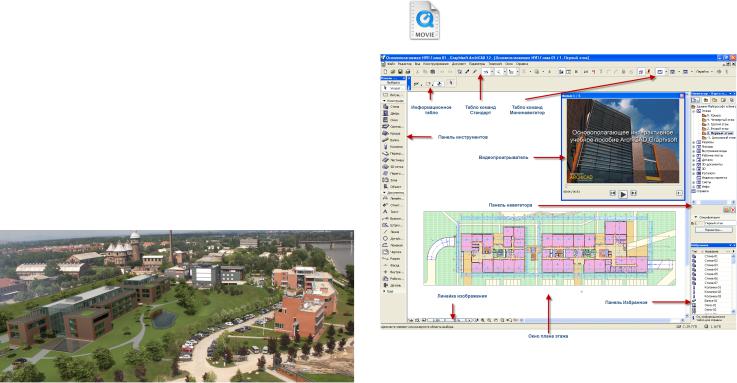Image resolution: width=737 pixels, height=383 pixels.
Task: Select the Line (Линия) tool
Action: (392, 232)
